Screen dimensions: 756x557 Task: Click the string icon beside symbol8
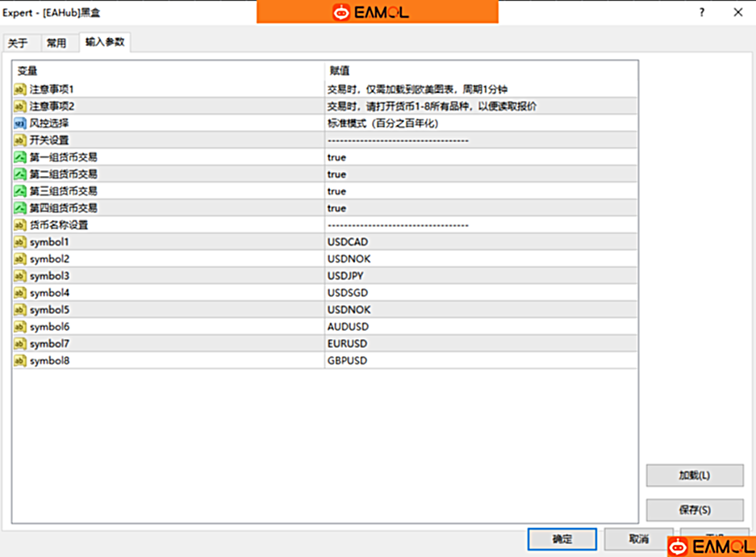tap(20, 361)
